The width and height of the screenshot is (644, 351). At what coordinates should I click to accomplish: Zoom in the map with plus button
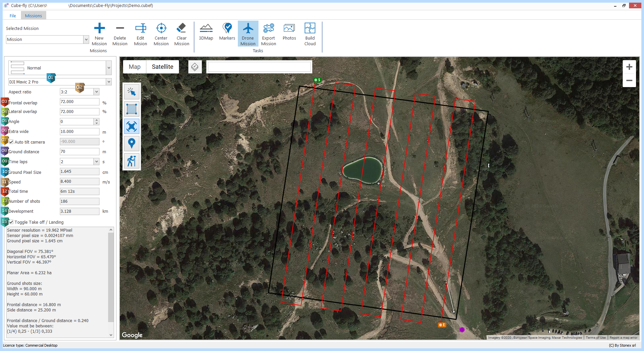[x=629, y=67]
